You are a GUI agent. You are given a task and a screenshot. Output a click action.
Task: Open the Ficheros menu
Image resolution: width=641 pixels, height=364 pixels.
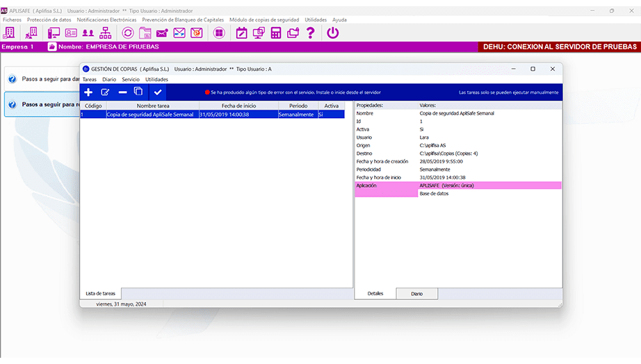pyautogui.click(x=12, y=19)
